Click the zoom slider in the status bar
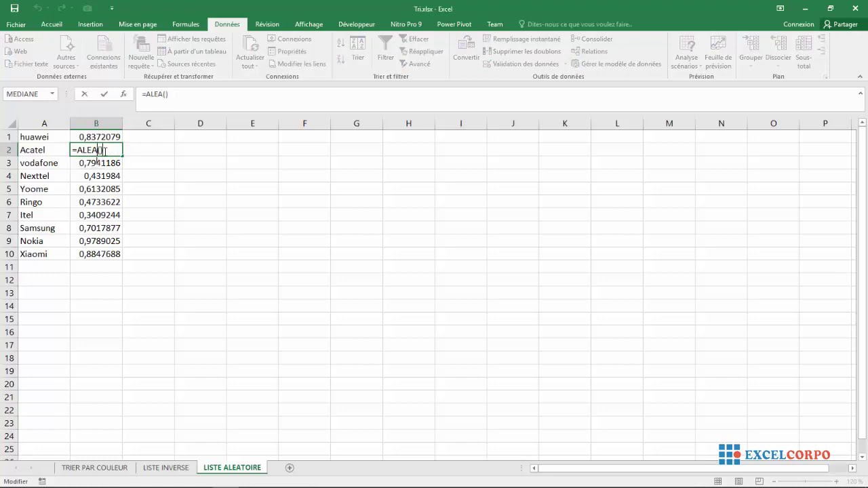This screenshot has height=488, width=868. pos(806,481)
